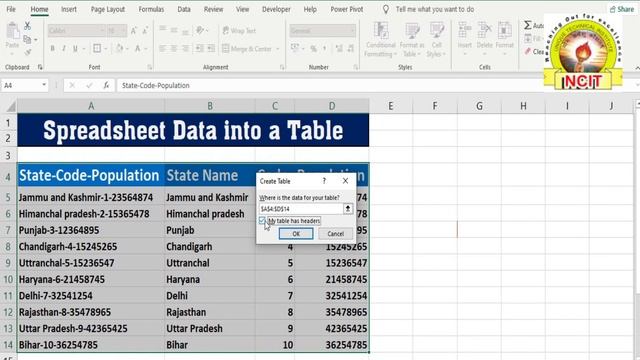Click the Delete cells button
640x360 pixels.
[x=484, y=36]
